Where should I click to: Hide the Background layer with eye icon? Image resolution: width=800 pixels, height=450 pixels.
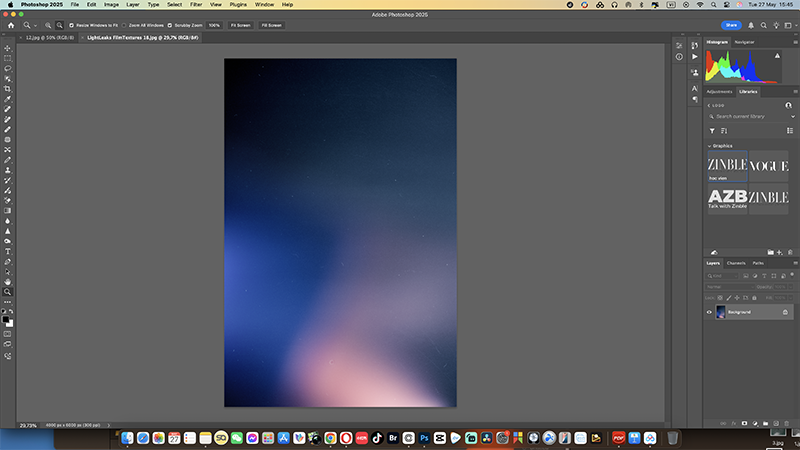pyautogui.click(x=710, y=313)
